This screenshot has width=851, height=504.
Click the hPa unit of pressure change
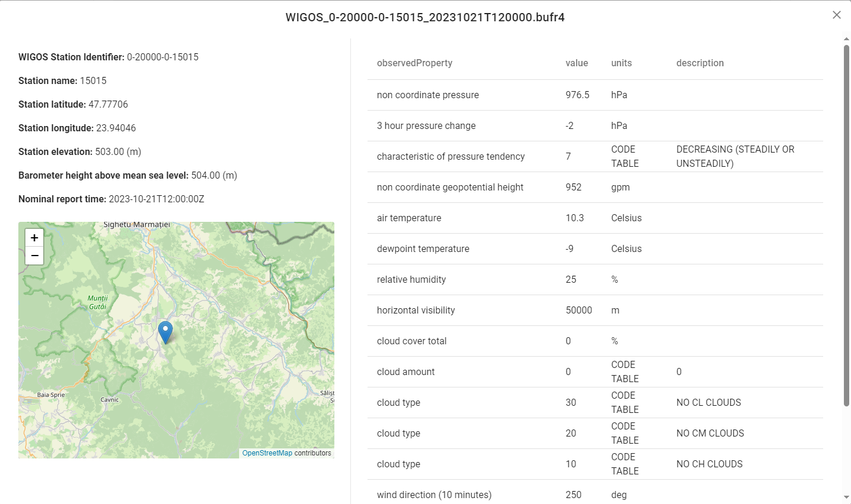pyautogui.click(x=619, y=126)
